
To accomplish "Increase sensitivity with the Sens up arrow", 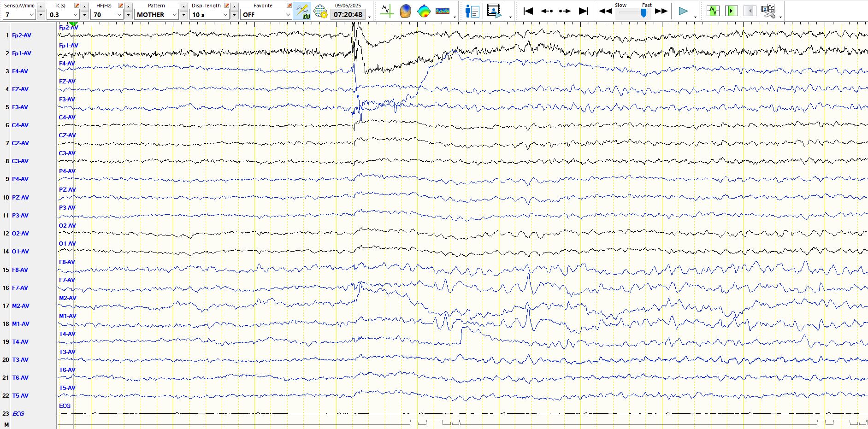I will pos(41,6).
